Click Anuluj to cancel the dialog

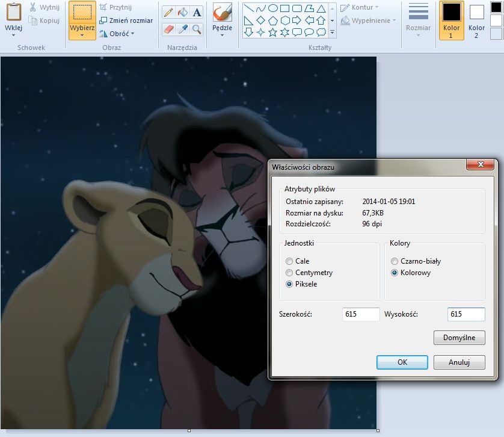pos(459,362)
